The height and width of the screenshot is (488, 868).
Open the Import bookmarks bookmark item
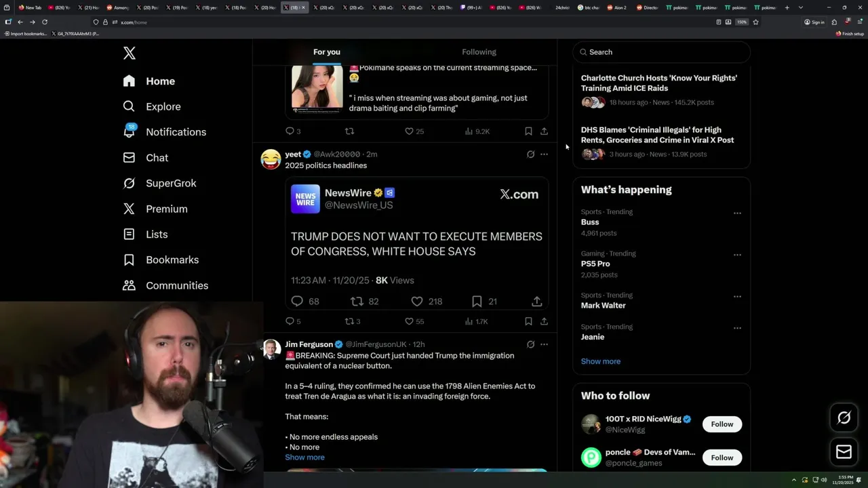(x=26, y=34)
